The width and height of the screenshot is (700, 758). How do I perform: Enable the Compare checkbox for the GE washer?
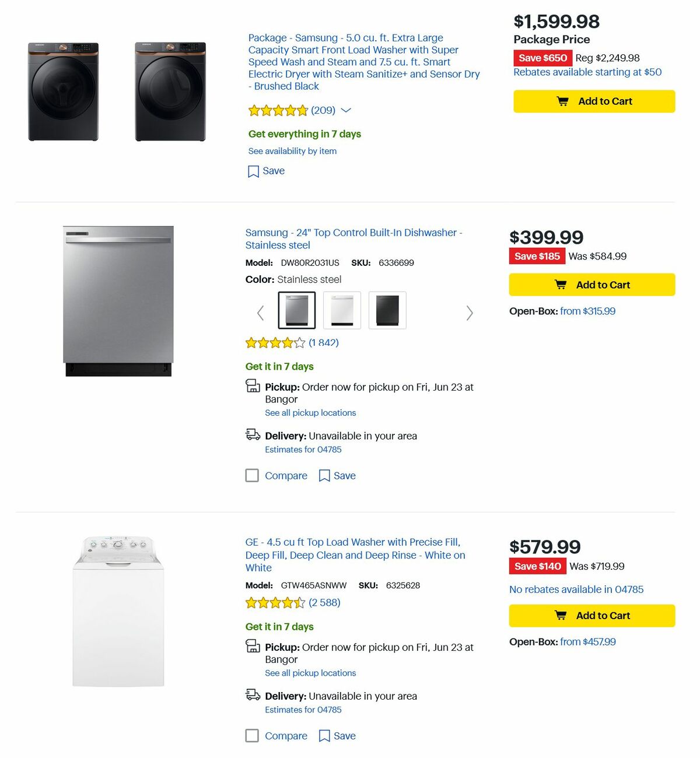pyautogui.click(x=251, y=736)
